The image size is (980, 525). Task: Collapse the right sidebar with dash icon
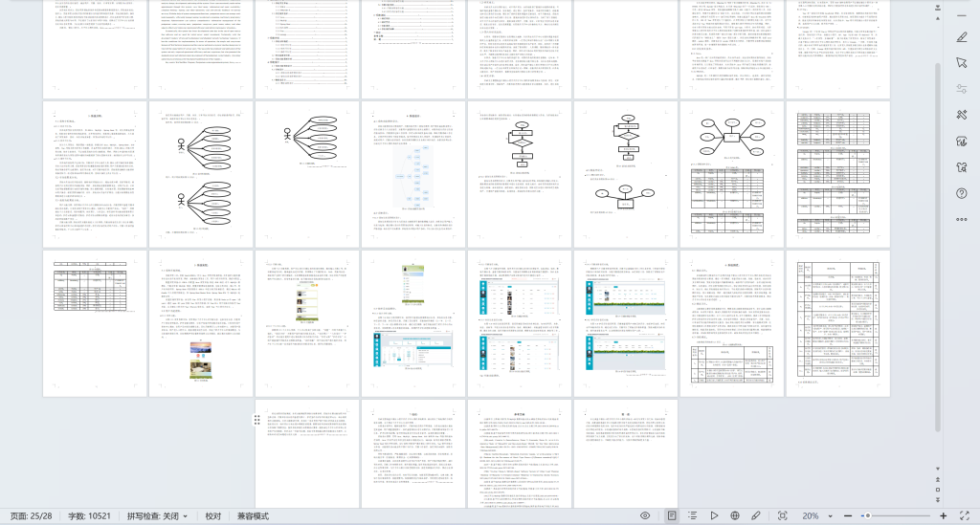click(961, 15)
